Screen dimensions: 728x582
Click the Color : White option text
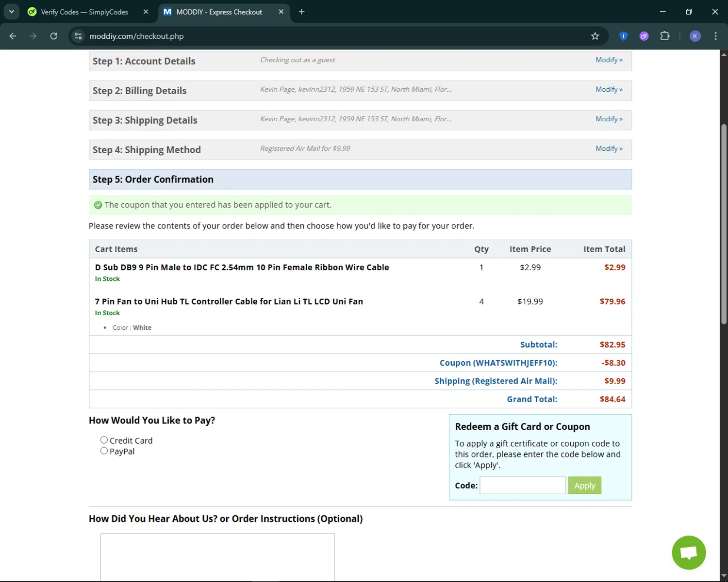tap(132, 328)
